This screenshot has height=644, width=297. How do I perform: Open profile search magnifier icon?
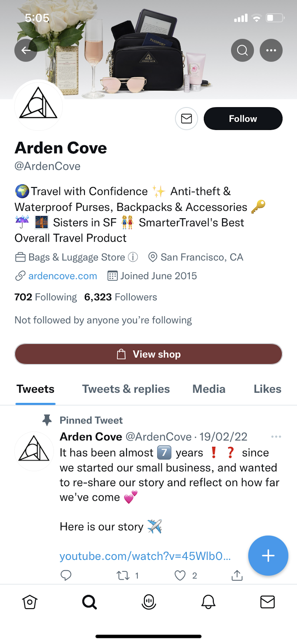(x=242, y=50)
